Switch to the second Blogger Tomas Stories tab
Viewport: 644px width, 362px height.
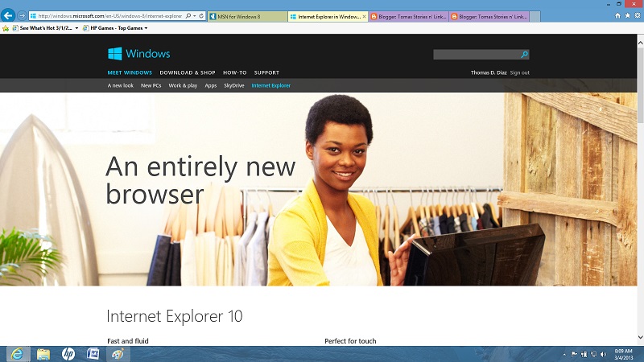pos(489,16)
